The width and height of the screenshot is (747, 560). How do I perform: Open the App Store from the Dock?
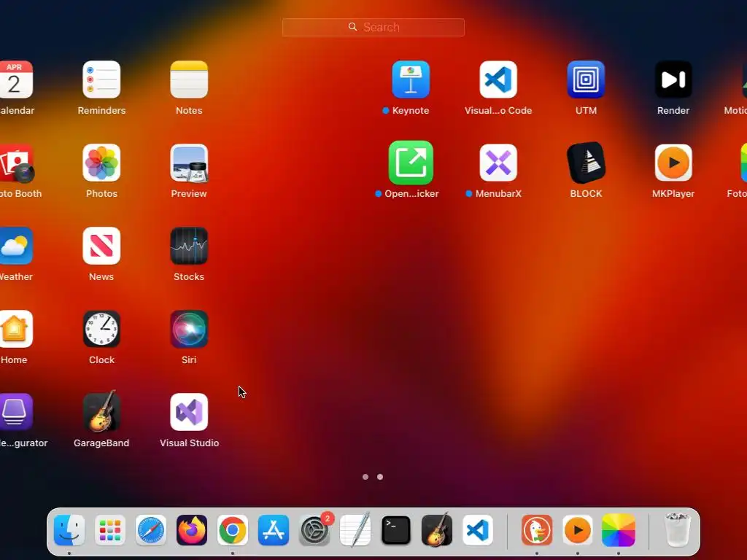274,530
